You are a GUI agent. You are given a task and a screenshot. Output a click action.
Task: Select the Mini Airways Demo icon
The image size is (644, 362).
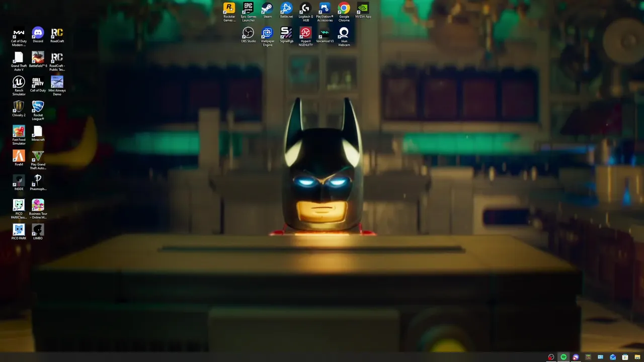coord(57,86)
